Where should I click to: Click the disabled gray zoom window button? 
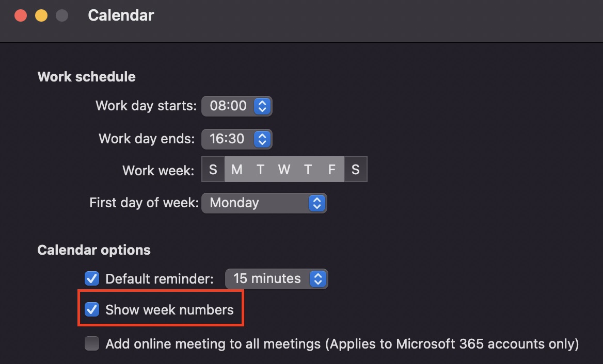(x=62, y=15)
